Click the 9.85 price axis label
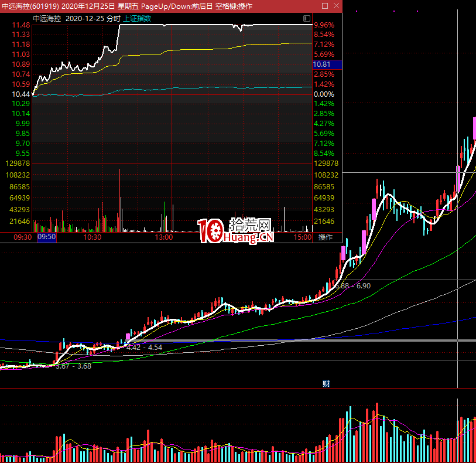Image resolution: width=476 pixels, height=463 pixels. click(x=23, y=134)
